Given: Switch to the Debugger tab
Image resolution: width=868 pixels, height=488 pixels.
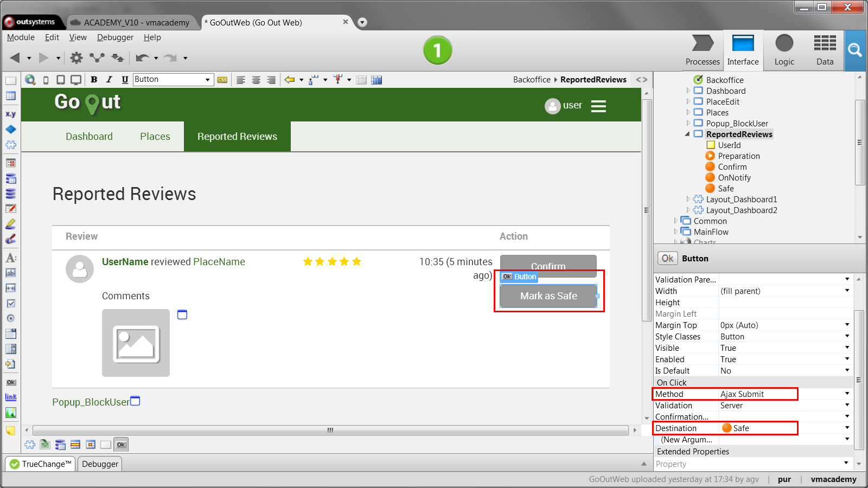Looking at the screenshot, I should pyautogui.click(x=99, y=464).
